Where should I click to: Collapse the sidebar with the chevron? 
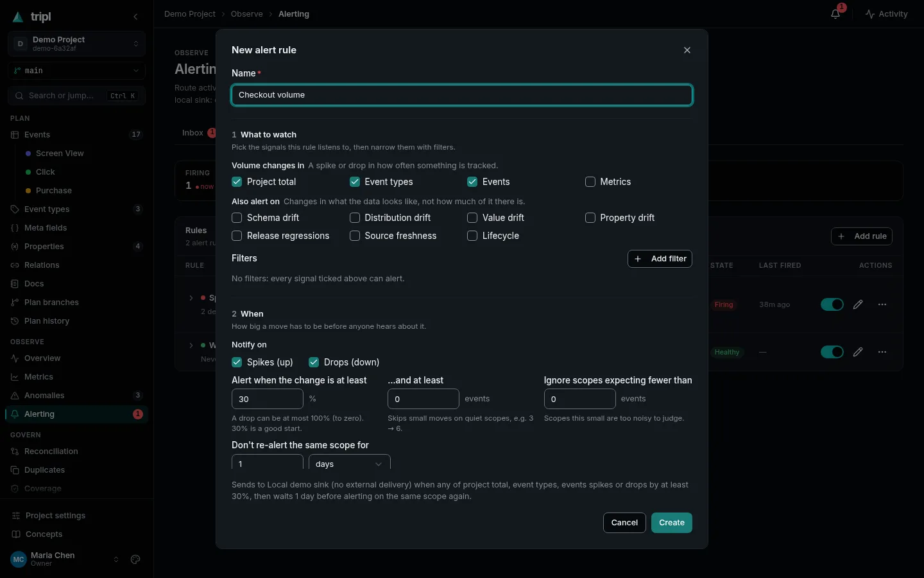coord(135,17)
